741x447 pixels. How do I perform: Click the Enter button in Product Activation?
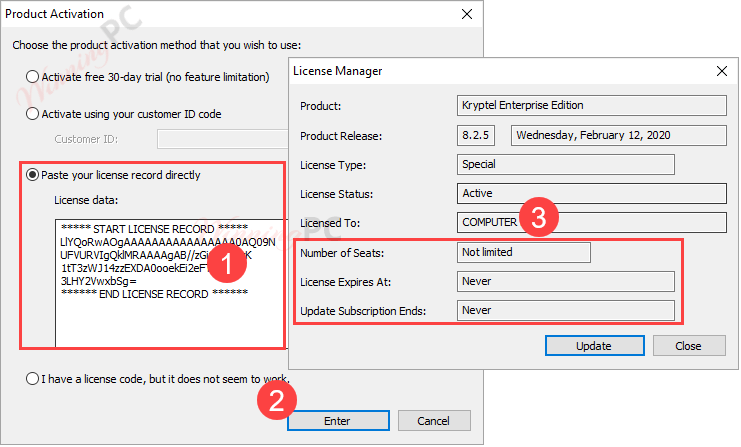tap(338, 421)
